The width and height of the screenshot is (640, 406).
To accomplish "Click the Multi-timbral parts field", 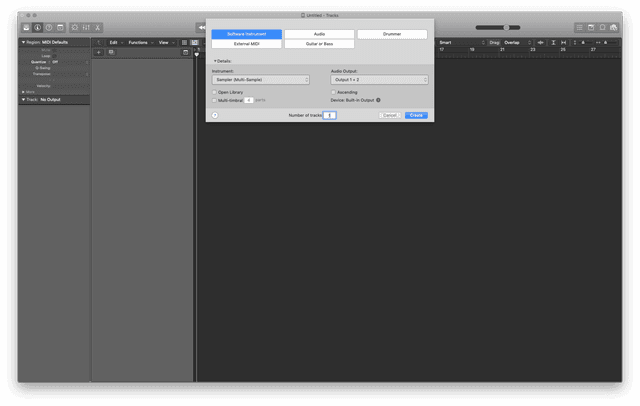I will (x=249, y=100).
